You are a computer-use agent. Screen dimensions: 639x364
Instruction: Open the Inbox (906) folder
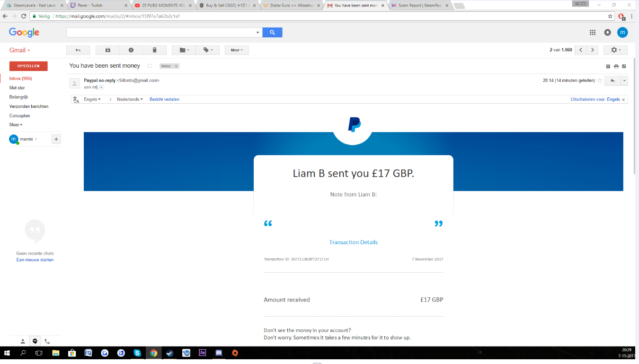pos(21,79)
